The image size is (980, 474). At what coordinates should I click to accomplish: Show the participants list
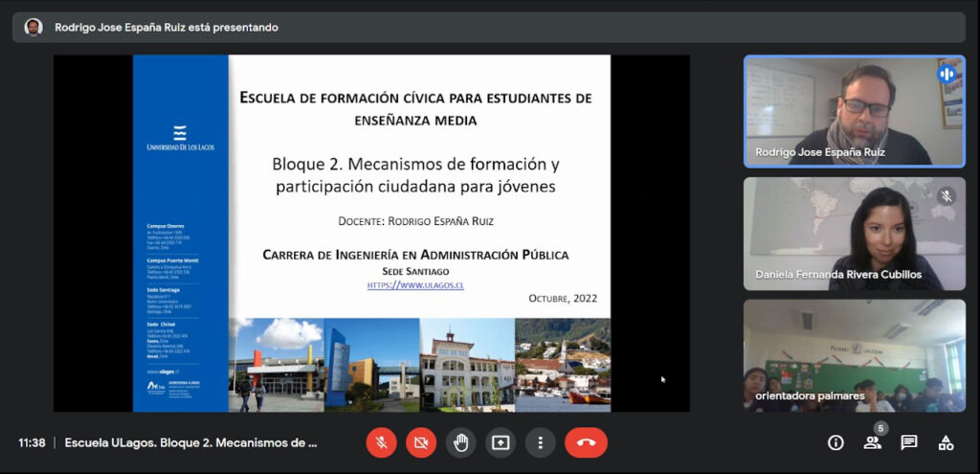pyautogui.click(x=872, y=442)
